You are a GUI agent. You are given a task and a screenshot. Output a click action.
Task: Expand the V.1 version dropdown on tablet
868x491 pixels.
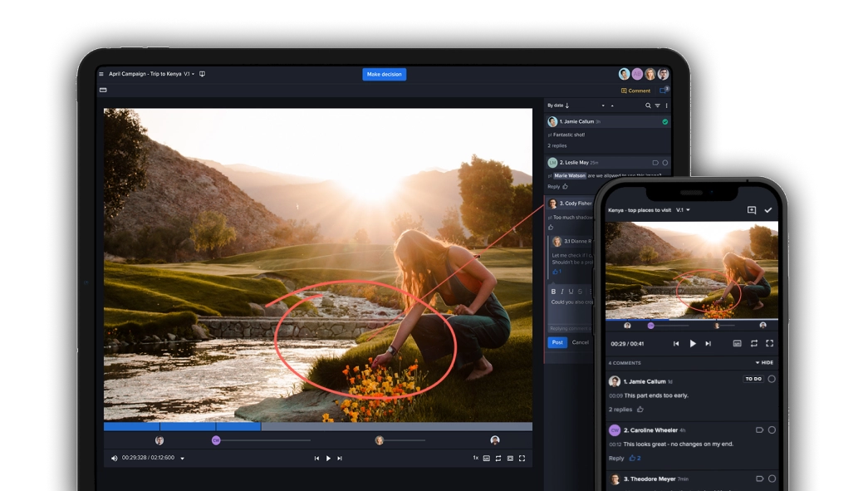189,74
